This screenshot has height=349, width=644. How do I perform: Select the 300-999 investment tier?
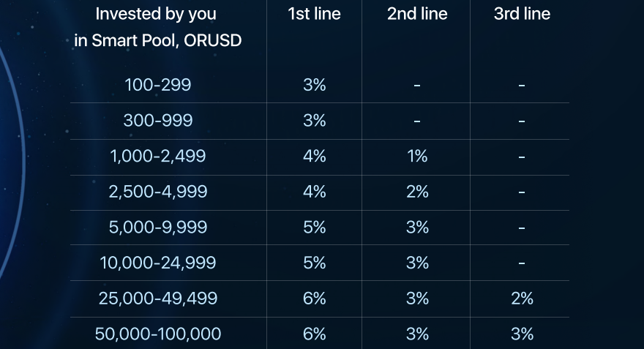pos(158,121)
